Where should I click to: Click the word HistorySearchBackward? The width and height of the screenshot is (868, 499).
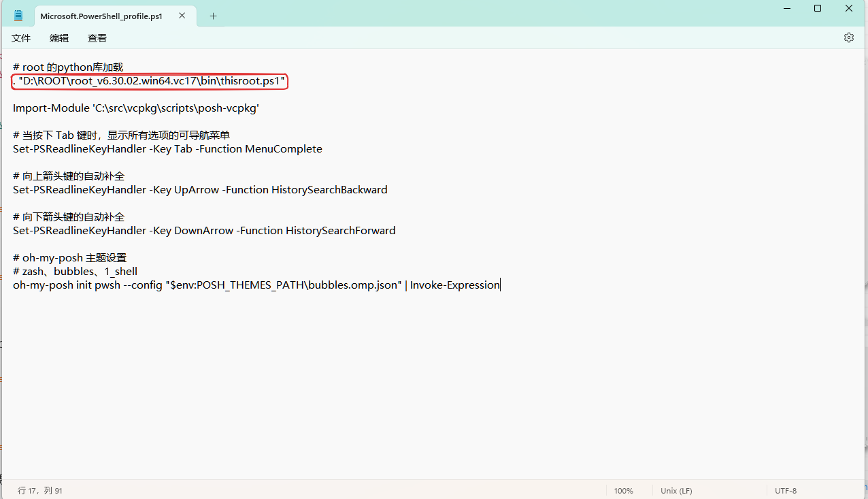point(331,189)
